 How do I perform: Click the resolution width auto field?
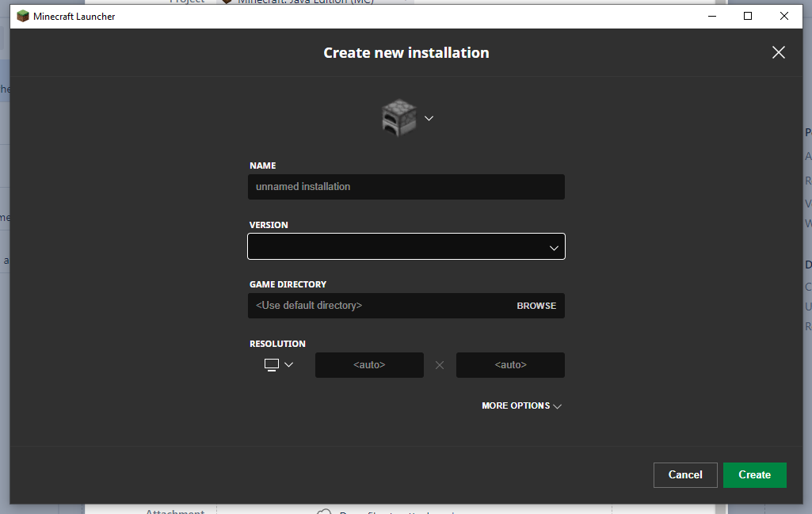click(x=369, y=365)
